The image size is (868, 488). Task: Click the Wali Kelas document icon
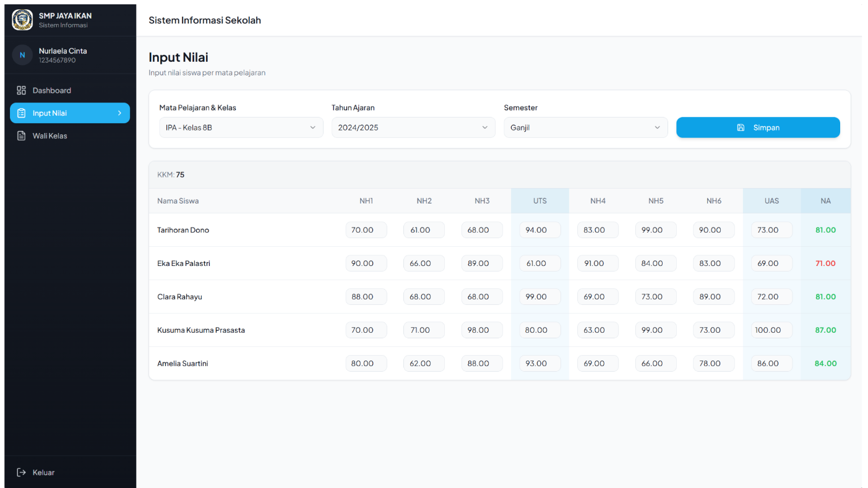click(22, 135)
